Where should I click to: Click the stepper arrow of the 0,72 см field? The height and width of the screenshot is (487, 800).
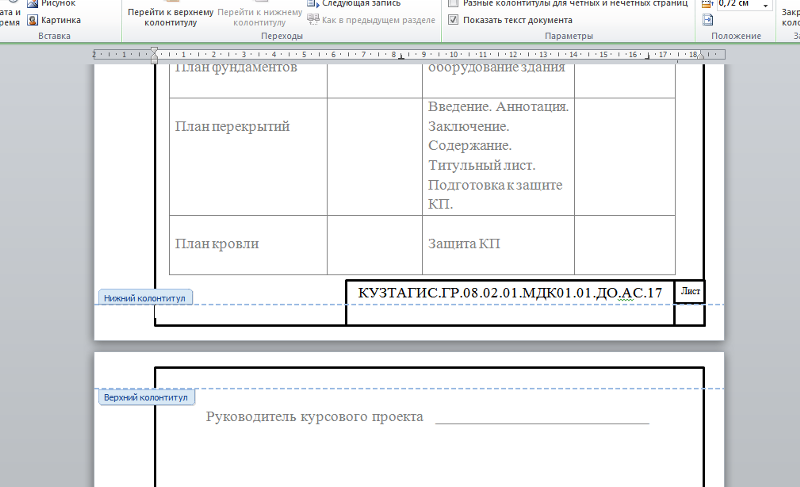(x=766, y=4)
